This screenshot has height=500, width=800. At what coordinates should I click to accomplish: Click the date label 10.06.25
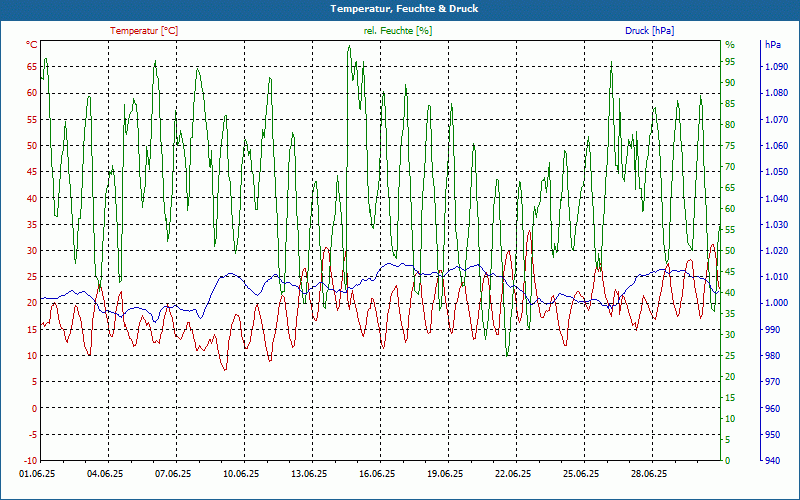tap(241, 474)
